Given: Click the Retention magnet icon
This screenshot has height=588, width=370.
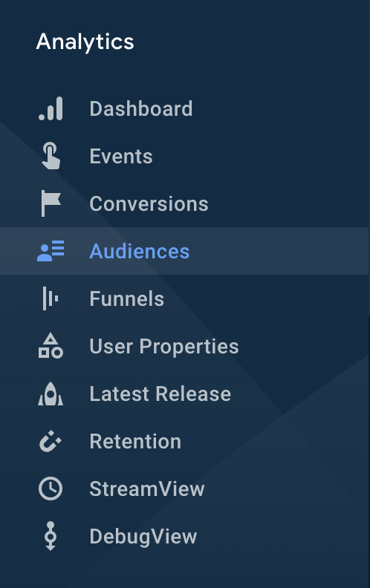Looking at the screenshot, I should (x=51, y=441).
